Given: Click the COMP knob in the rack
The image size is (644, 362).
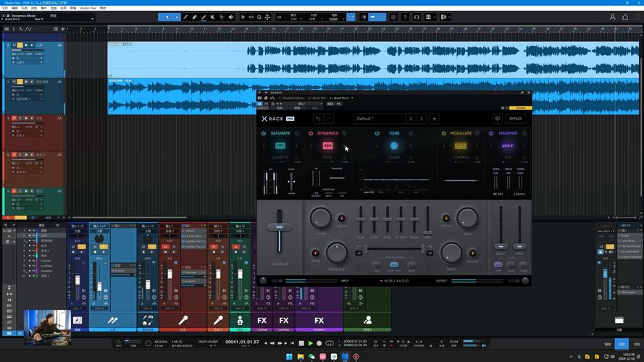Looking at the screenshot, I should pos(320,218).
